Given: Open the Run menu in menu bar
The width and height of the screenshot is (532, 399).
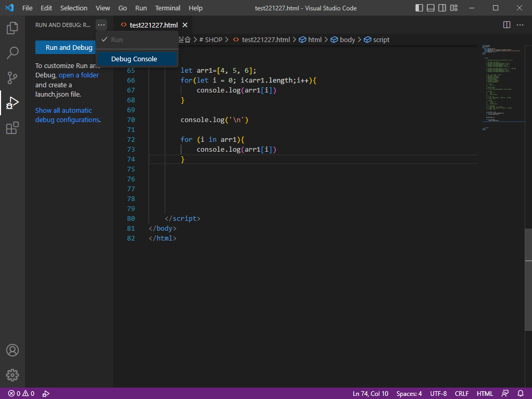Looking at the screenshot, I should pos(141,8).
